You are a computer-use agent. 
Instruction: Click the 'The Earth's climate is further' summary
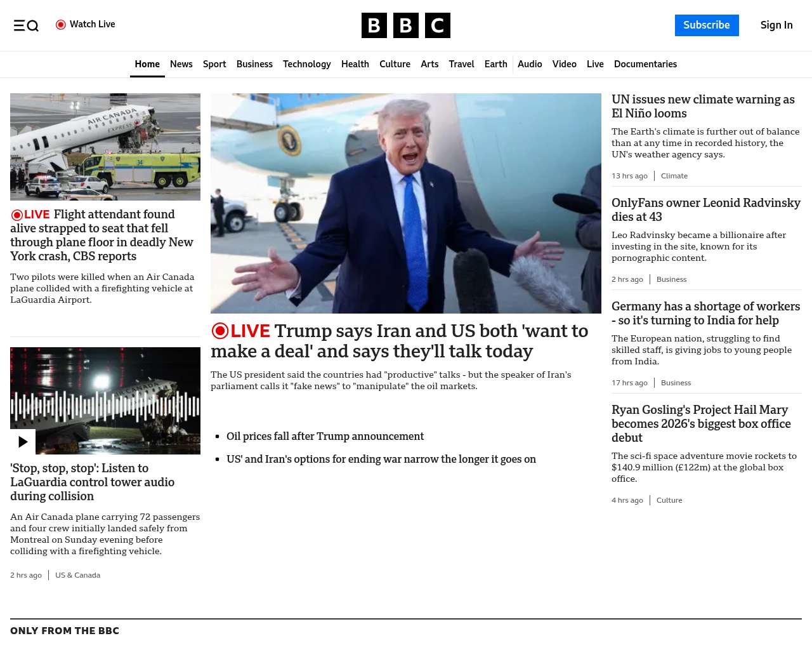(705, 143)
